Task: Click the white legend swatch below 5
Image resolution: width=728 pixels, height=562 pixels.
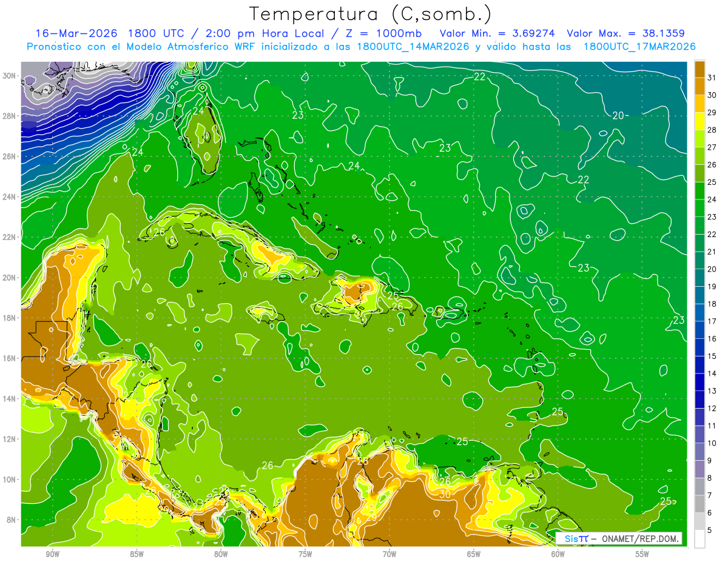Action: coord(699,539)
